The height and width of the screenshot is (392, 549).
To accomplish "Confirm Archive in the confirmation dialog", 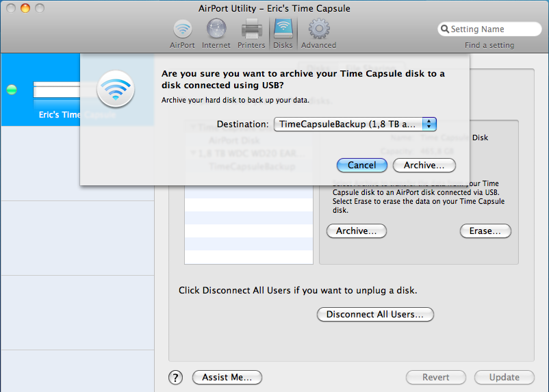I will [x=424, y=165].
